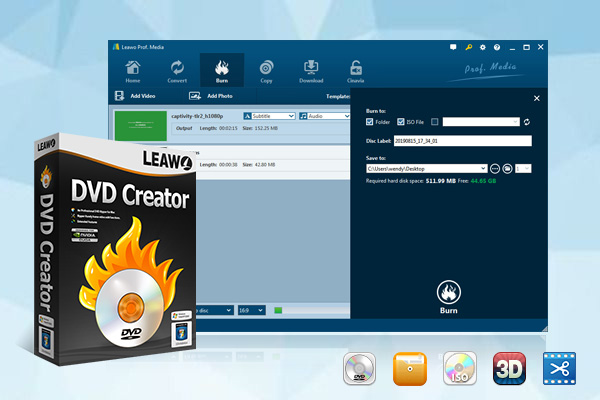Click the Add Video label
Screen dimensions: 600x400
coord(143,96)
